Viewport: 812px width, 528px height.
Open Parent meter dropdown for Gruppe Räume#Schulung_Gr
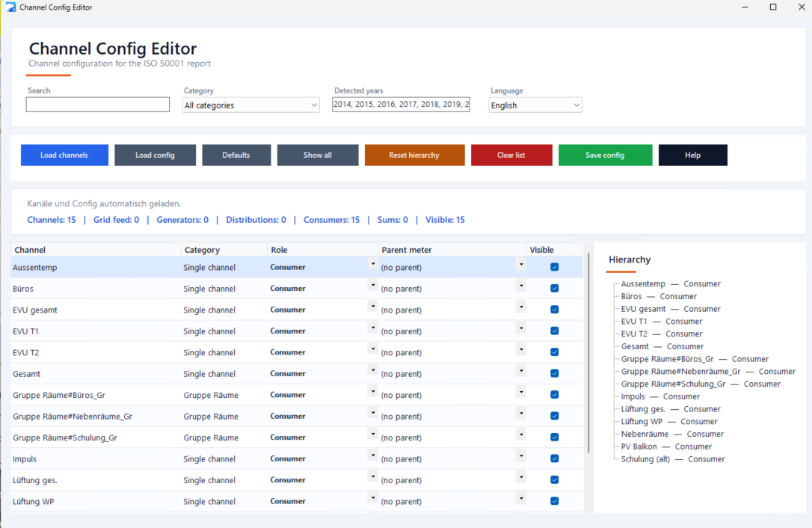point(521,435)
